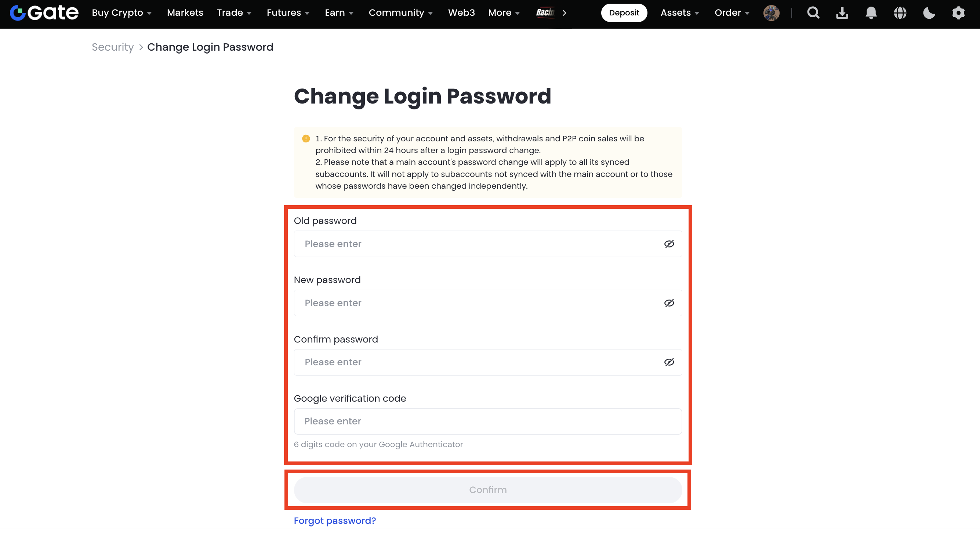
Task: Open the notifications bell icon
Action: (x=871, y=13)
